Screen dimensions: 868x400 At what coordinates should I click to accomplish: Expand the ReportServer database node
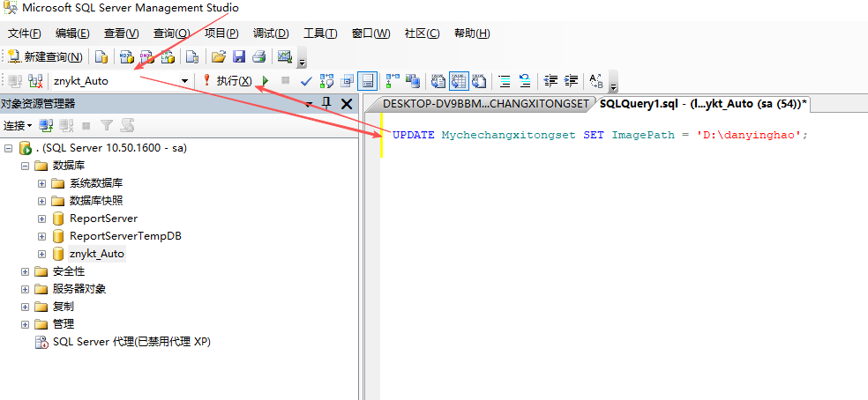[41, 219]
